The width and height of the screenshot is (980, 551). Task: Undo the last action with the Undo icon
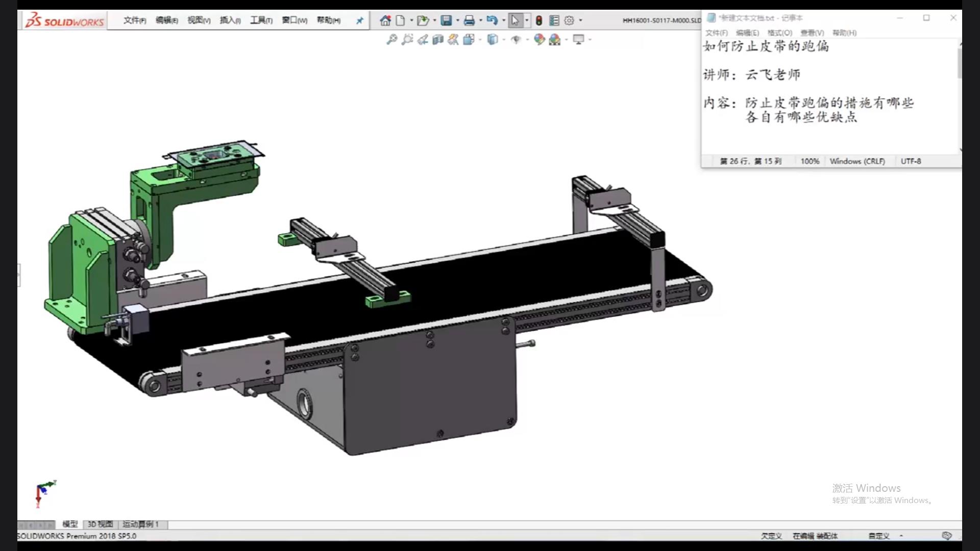[492, 20]
